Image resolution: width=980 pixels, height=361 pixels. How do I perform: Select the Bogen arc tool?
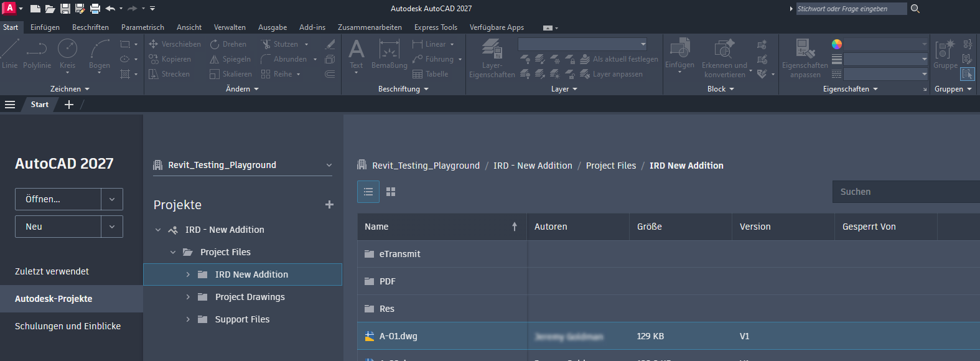[x=100, y=54]
